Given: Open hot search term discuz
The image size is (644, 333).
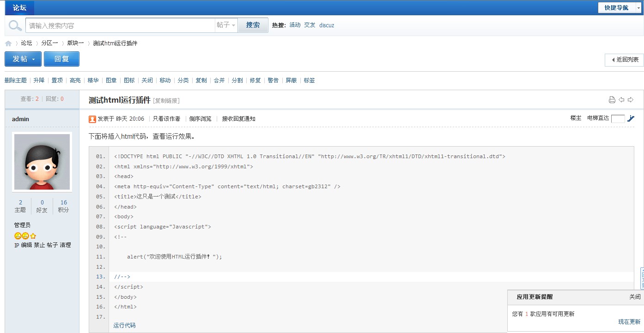Looking at the screenshot, I should [327, 25].
